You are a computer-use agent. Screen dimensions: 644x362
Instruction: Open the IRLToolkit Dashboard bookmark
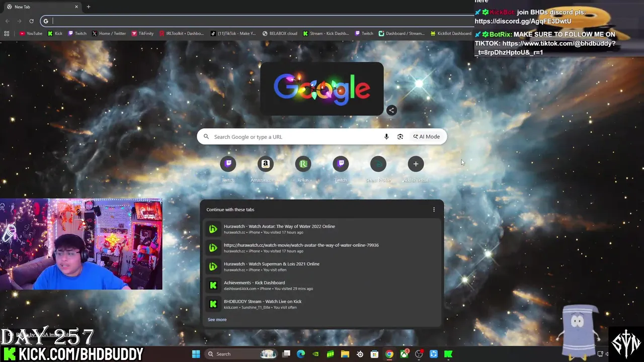[182, 34]
